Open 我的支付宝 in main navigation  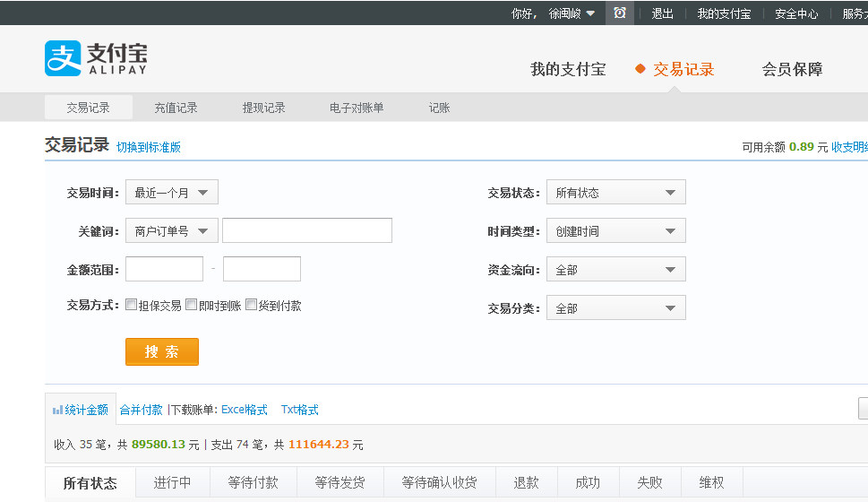tap(568, 69)
